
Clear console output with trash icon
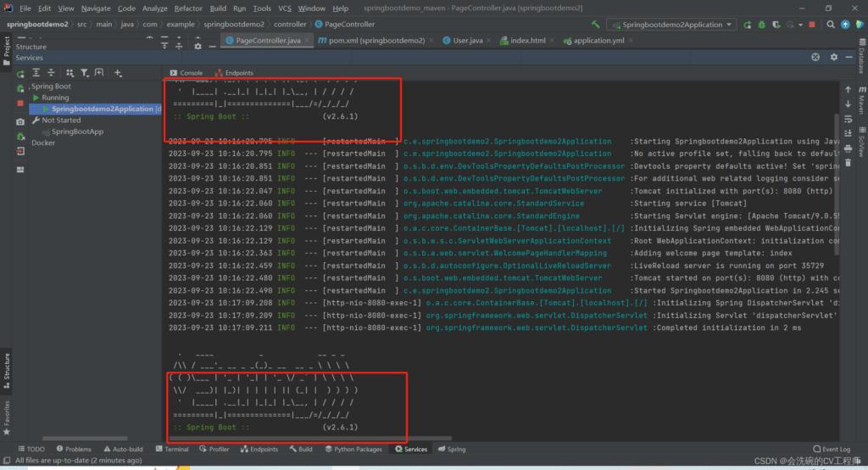pos(849,163)
